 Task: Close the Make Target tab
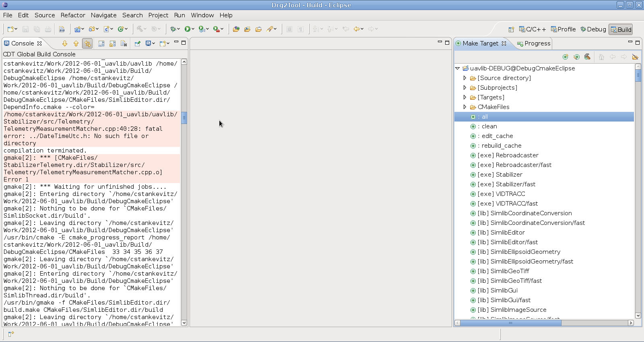[x=504, y=43]
